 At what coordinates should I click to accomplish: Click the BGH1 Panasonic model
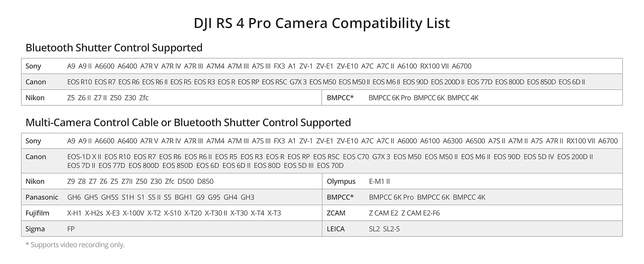point(183,197)
